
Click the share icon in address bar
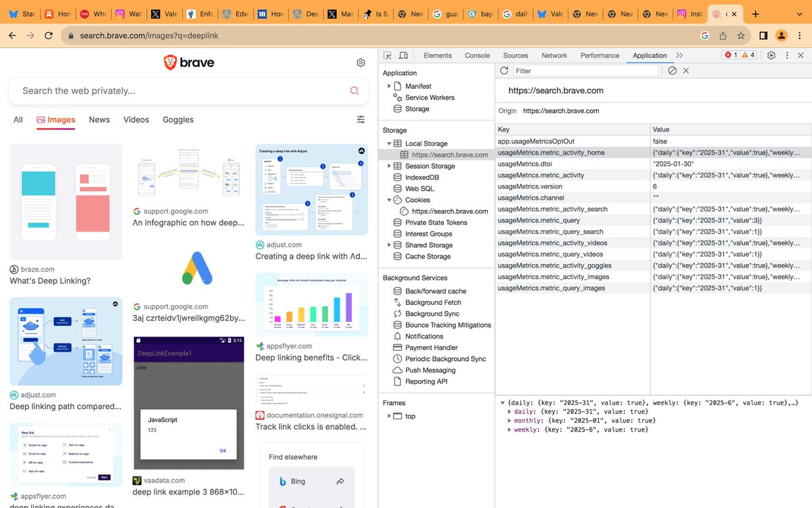(723, 35)
